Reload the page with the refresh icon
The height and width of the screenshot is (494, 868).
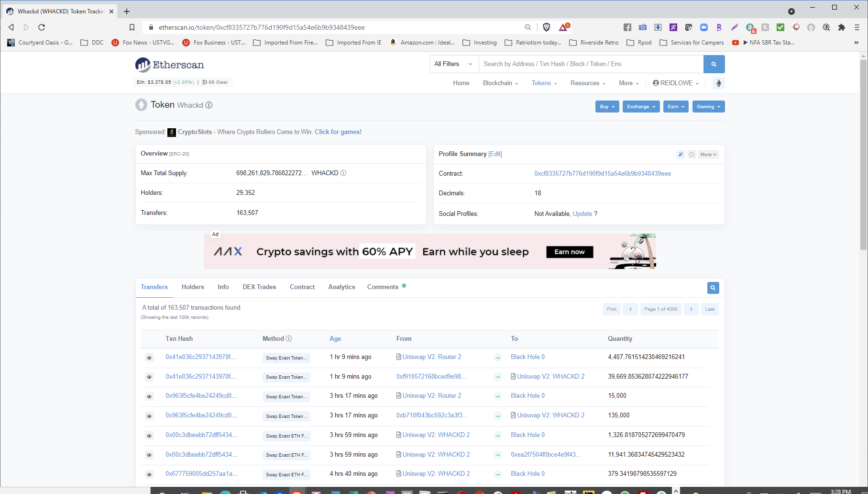42,27
